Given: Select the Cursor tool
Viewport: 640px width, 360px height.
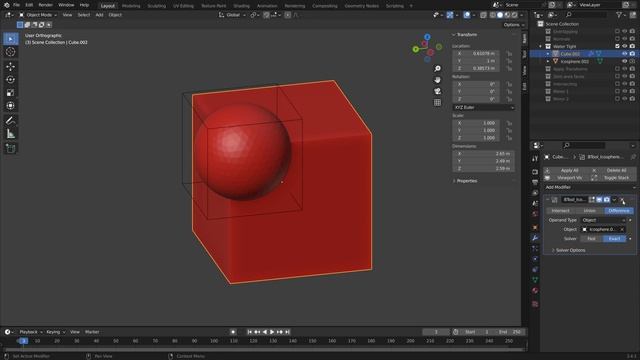Looking at the screenshot, I should tap(11, 52).
